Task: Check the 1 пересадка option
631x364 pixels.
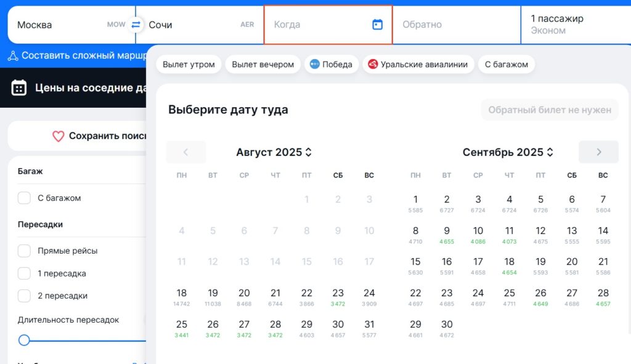Action: tap(24, 273)
